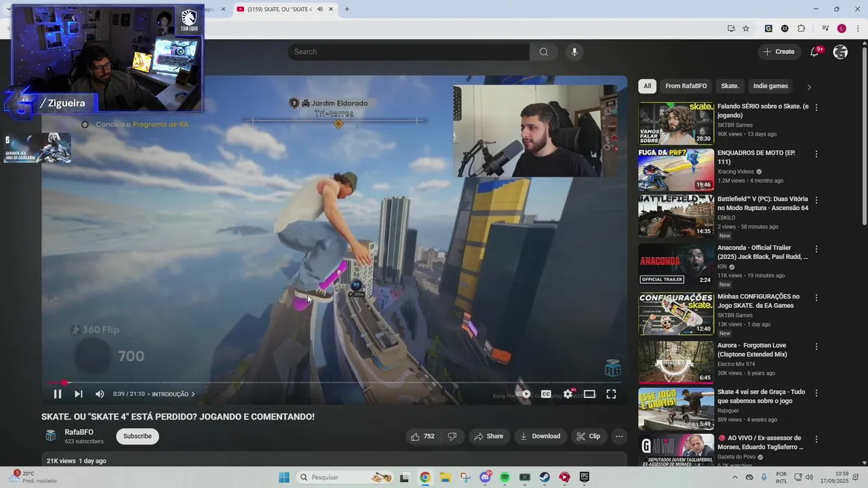Close the SKATE. OU SKATE 4 browser tab
This screenshot has width=868, height=488.
pyautogui.click(x=331, y=9)
